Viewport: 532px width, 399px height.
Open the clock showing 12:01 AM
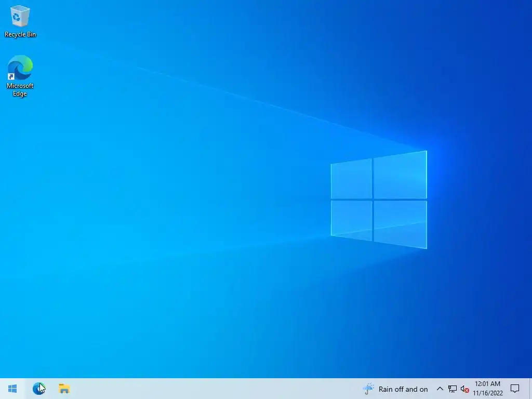(x=487, y=389)
